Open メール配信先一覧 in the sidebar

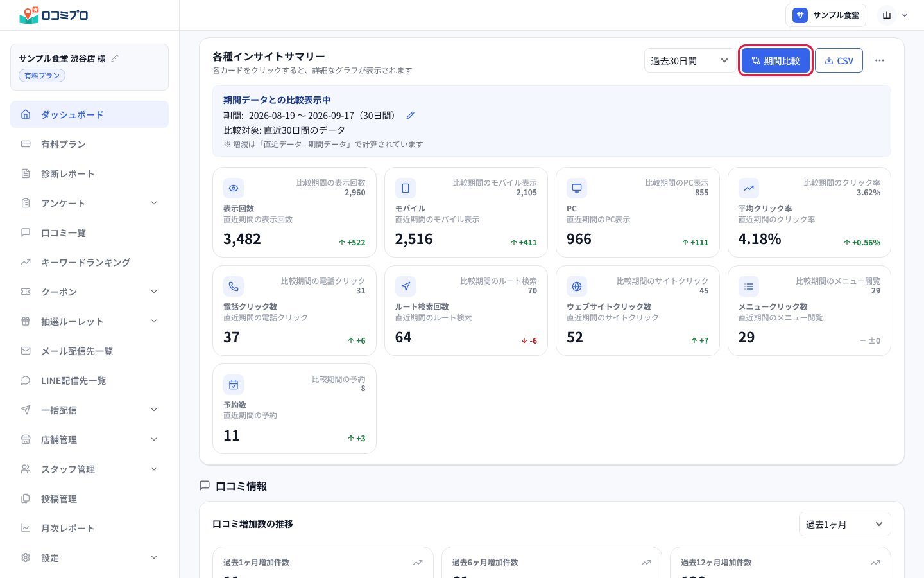(89, 351)
